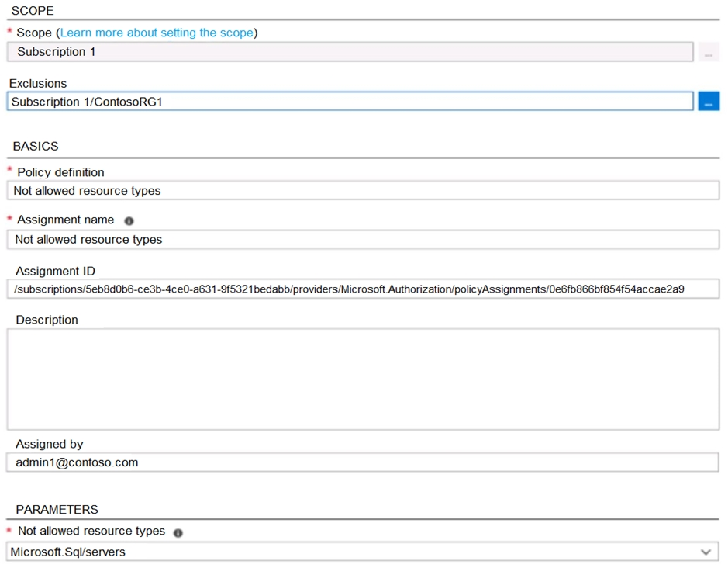The height and width of the screenshot is (568, 728).
Task: Click the SCOPE section header
Action: [x=34, y=10]
